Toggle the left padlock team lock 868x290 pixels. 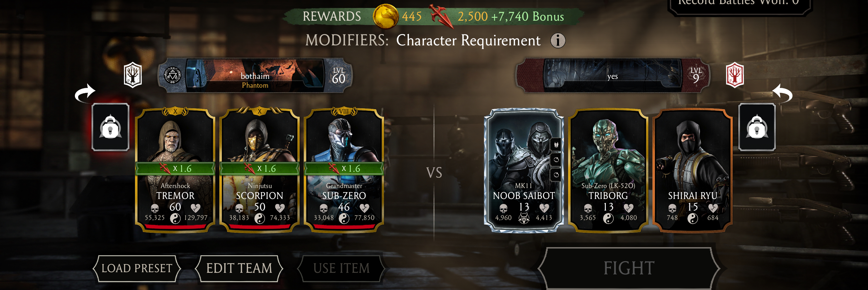tap(110, 127)
